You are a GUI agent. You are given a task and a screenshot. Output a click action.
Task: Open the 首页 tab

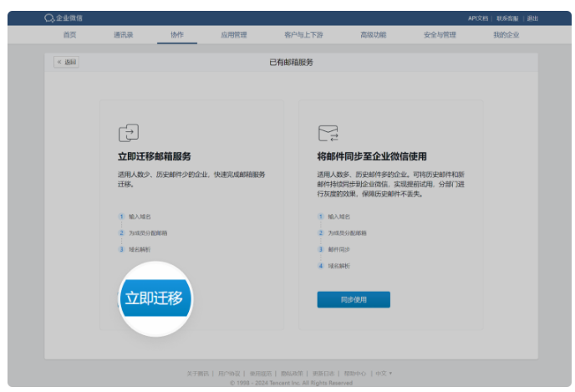pyautogui.click(x=69, y=35)
